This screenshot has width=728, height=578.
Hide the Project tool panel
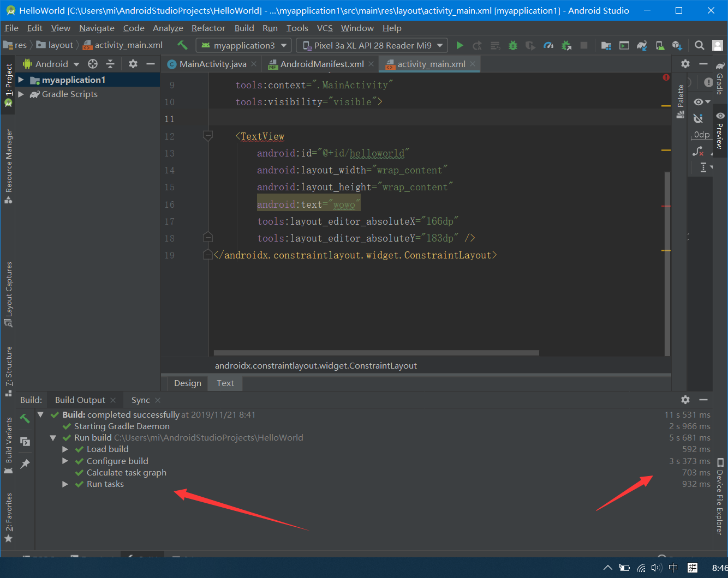coord(150,64)
